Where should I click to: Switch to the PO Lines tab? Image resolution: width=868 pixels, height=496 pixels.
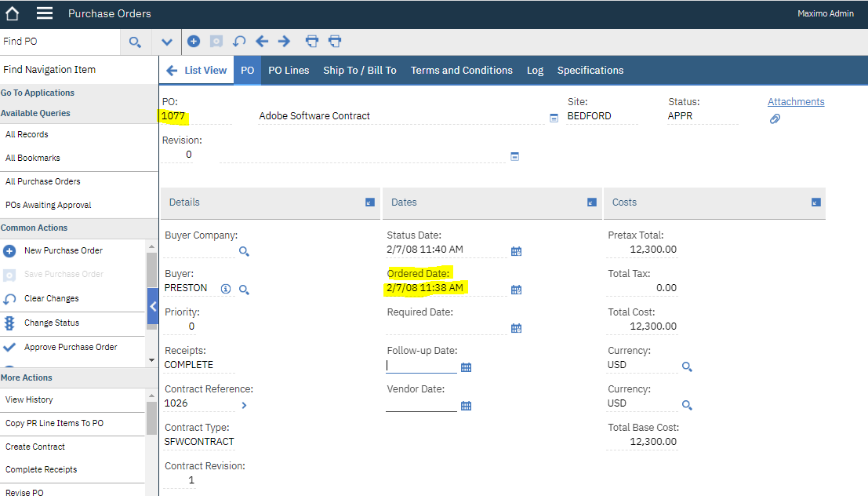pyautogui.click(x=289, y=70)
